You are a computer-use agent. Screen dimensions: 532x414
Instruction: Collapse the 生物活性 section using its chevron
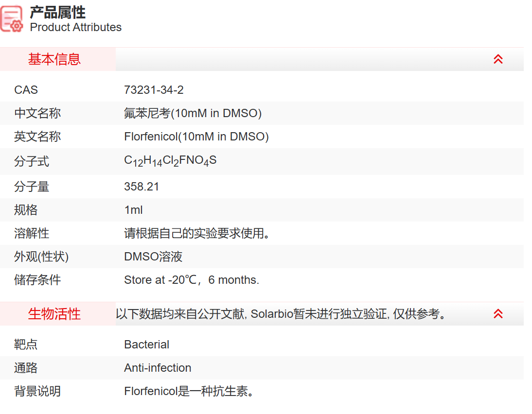tap(498, 314)
